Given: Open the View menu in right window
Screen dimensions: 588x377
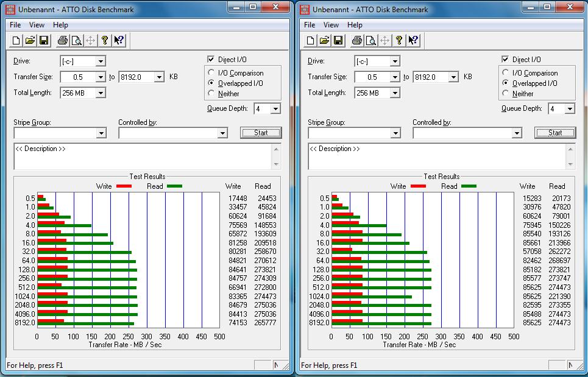Looking at the screenshot, I should coord(331,25).
